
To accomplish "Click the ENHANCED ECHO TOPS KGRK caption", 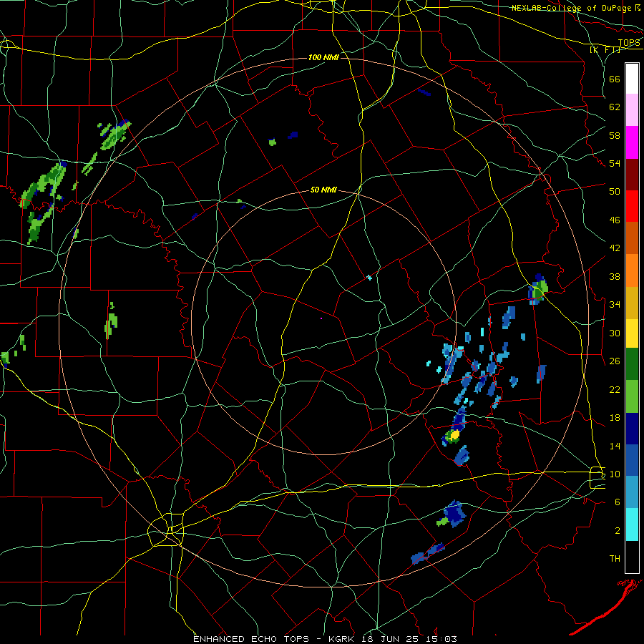I will coord(325,639).
